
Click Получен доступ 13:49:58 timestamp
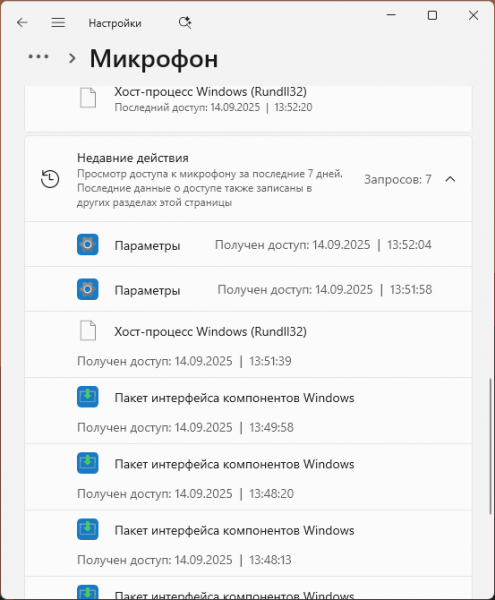(186, 427)
